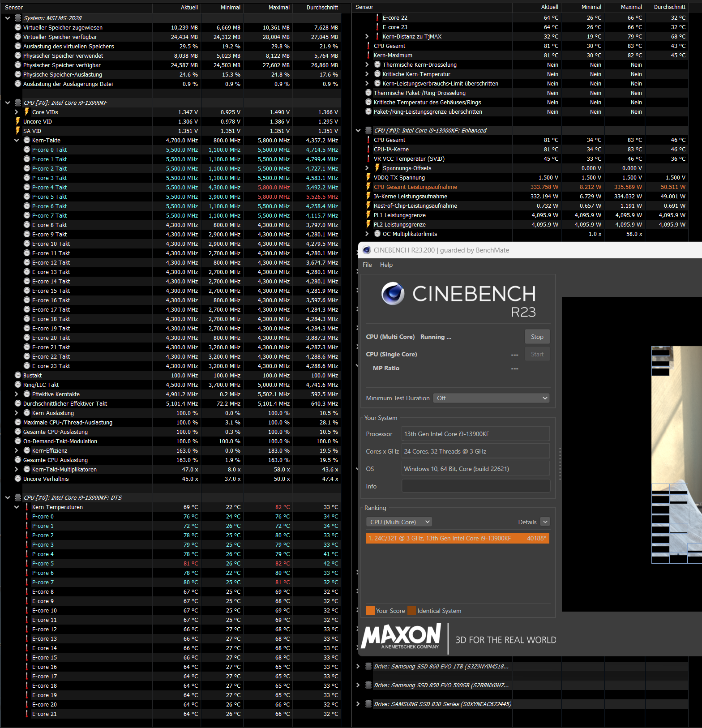The height and width of the screenshot is (728, 702).
Task: Click the SA VID lightning icon
Action: click(x=18, y=131)
